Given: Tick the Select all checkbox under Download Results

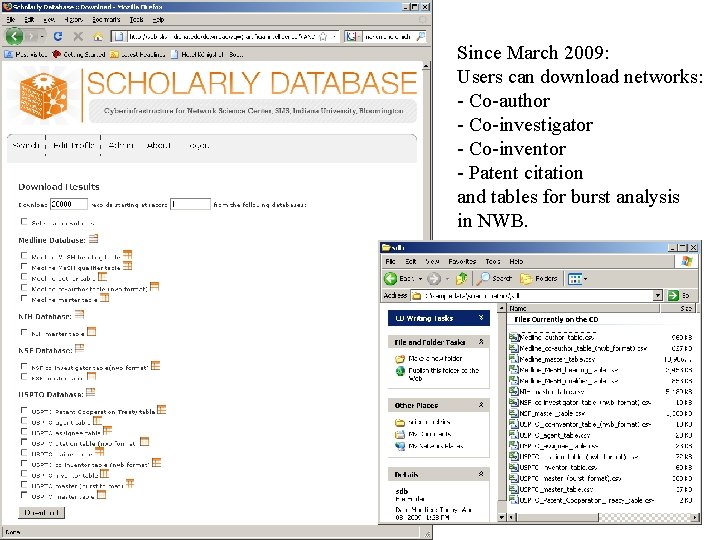Looking at the screenshot, I should tap(24, 221).
